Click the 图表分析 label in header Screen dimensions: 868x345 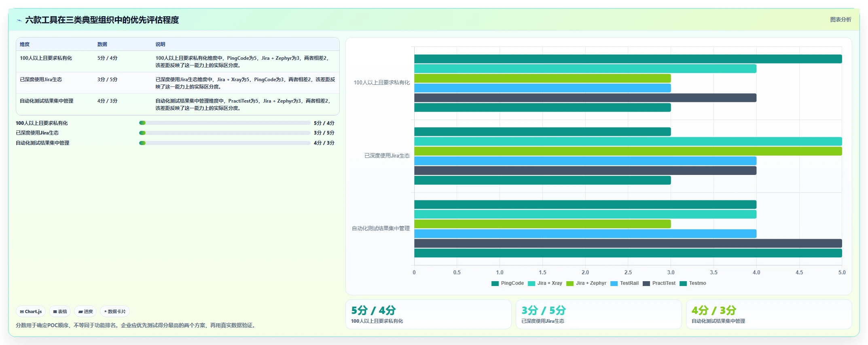point(840,19)
